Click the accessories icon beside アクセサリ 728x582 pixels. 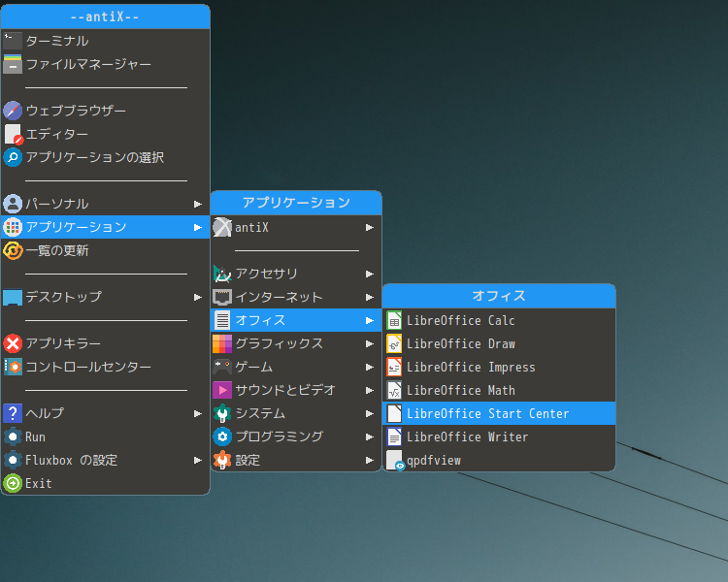[222, 274]
